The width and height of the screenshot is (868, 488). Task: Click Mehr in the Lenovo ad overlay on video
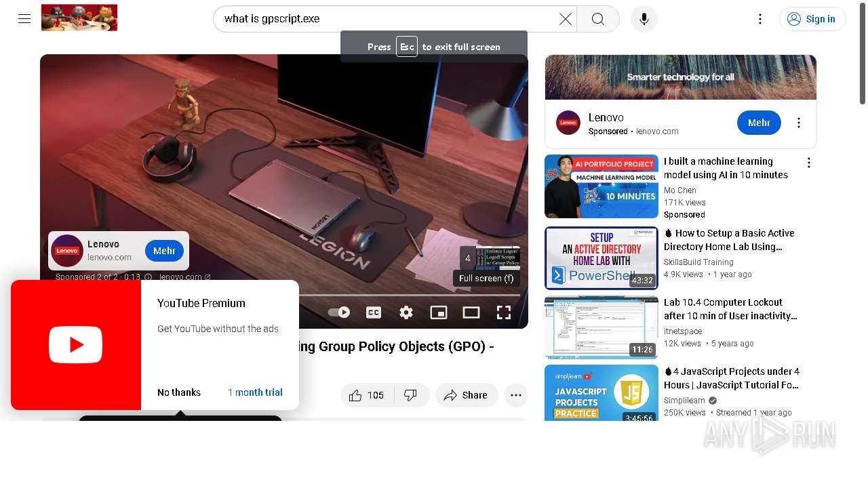point(164,251)
